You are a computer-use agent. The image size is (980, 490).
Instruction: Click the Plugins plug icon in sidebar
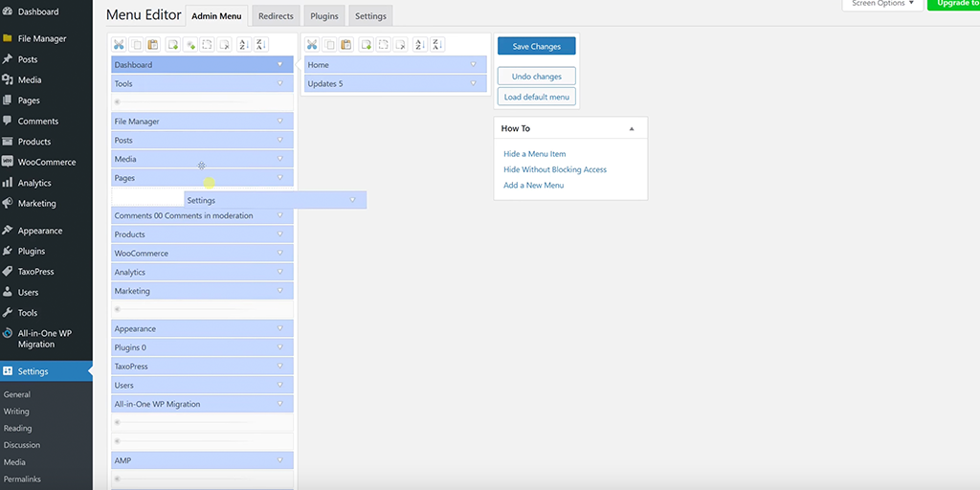[x=8, y=251]
